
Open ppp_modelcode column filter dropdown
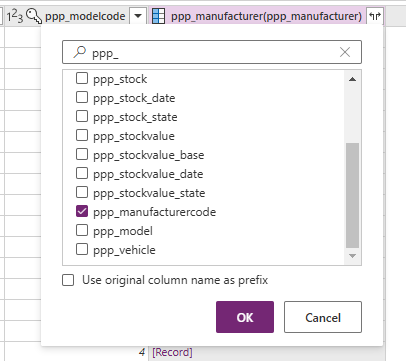(138, 16)
